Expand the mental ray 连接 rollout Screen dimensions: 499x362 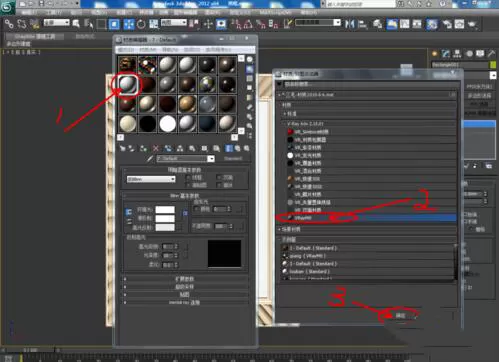[x=185, y=303]
